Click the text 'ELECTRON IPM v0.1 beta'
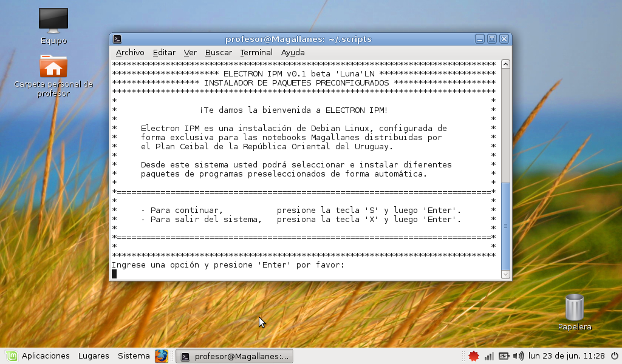The height and width of the screenshot is (364, 622). pyautogui.click(x=279, y=73)
